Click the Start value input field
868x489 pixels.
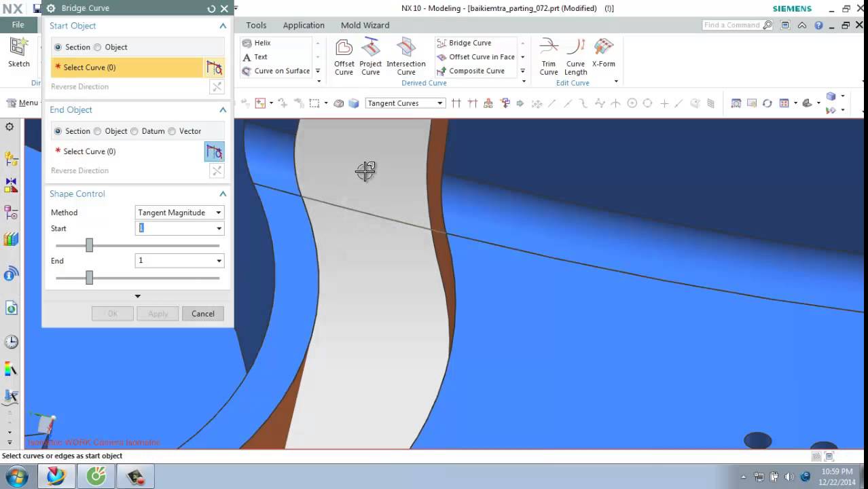click(175, 228)
